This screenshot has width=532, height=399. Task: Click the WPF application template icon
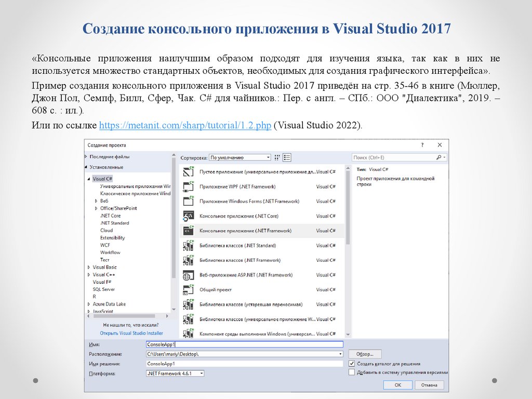tap(189, 186)
